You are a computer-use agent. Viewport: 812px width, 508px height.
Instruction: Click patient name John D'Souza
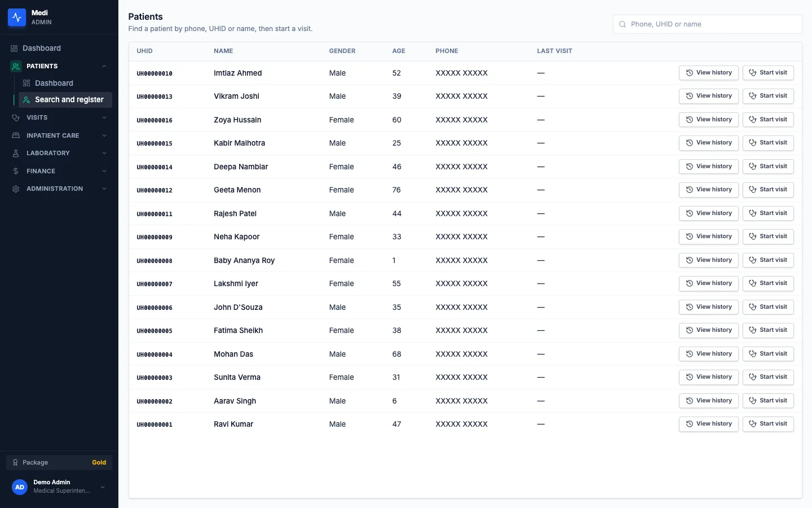(x=238, y=308)
